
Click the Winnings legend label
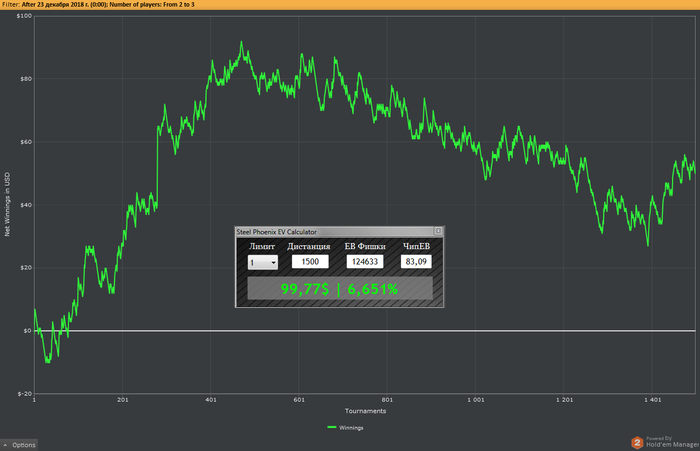[351, 428]
